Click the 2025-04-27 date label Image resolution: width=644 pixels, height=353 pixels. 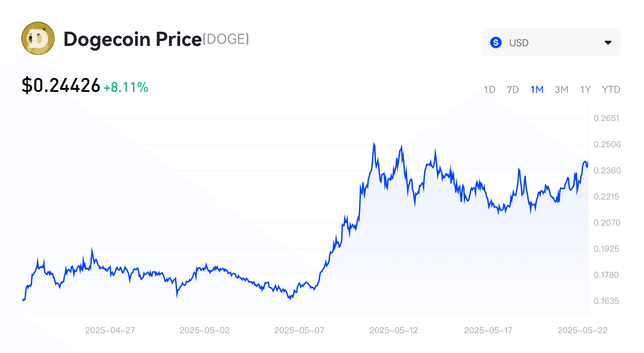(110, 330)
